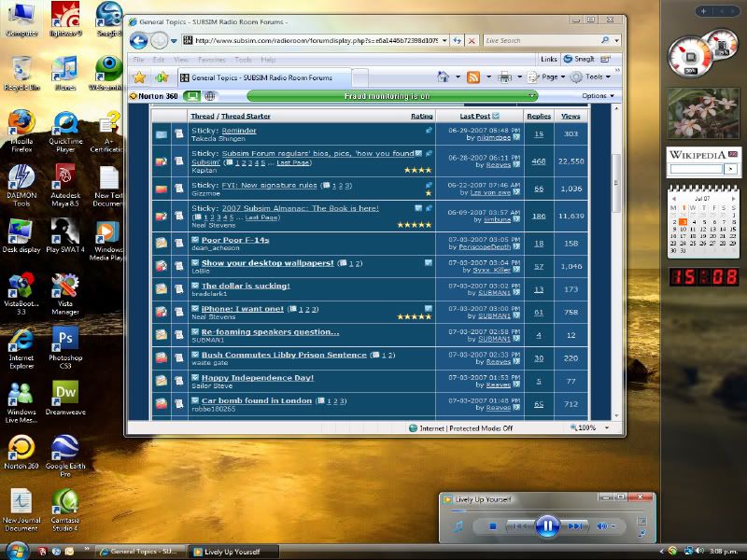Open the Edit menu
The height and width of the screenshot is (560, 747).
159,60
